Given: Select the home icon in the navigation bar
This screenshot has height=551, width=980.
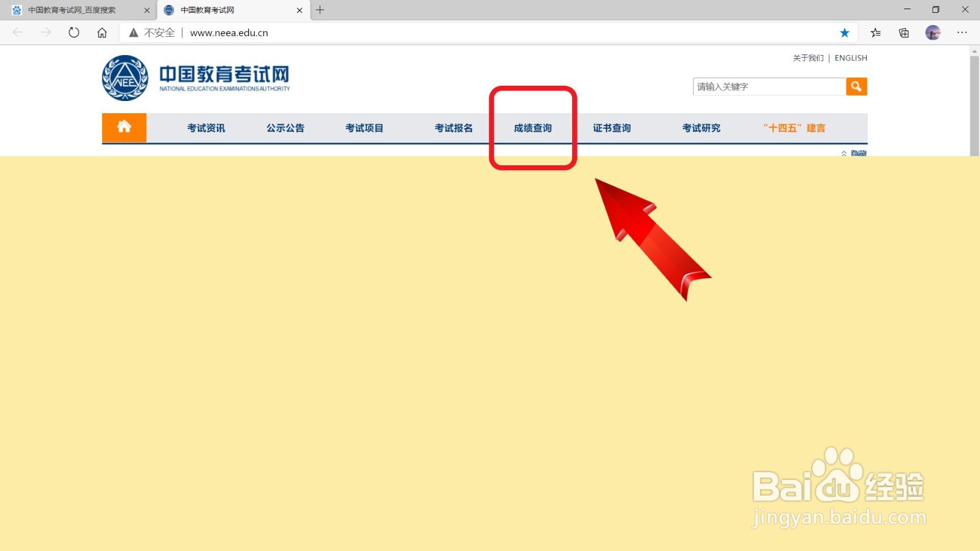Looking at the screenshot, I should pos(124,127).
